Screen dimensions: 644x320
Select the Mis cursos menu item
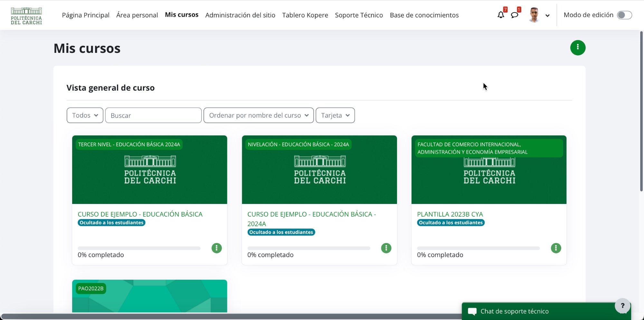tap(182, 15)
